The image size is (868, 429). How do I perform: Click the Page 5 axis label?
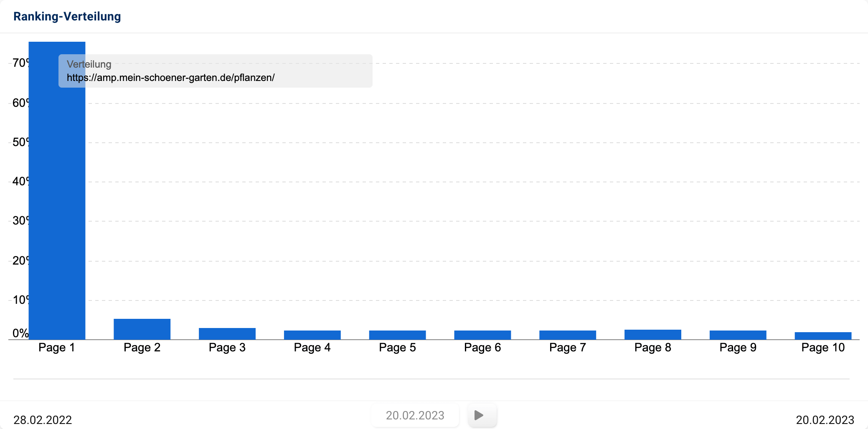click(x=397, y=348)
